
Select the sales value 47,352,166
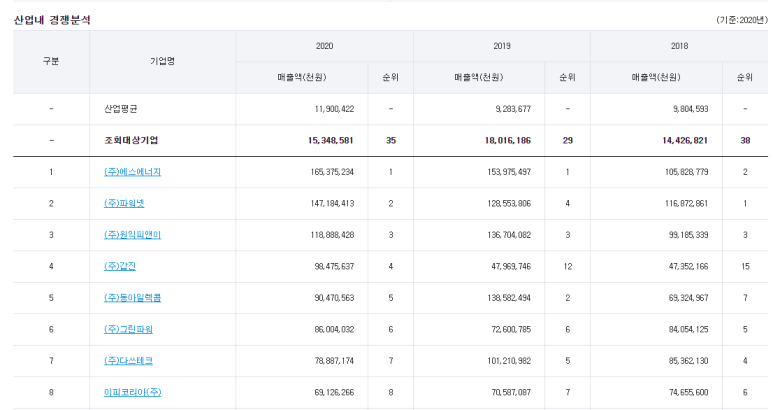tap(689, 267)
